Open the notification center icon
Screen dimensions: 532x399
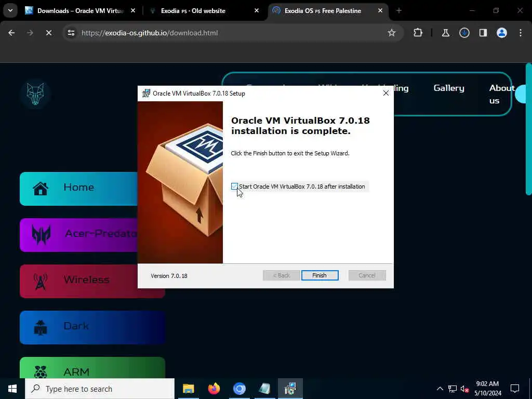[515, 389]
